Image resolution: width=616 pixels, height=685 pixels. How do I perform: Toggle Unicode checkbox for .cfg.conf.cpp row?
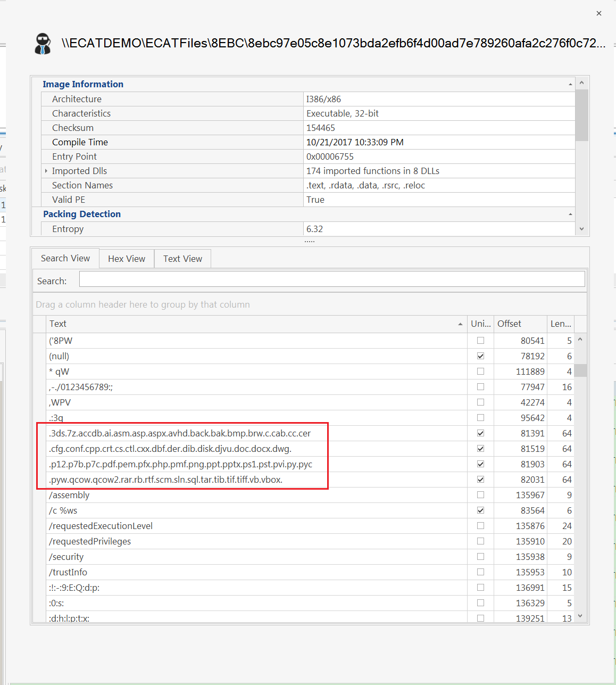[481, 449]
